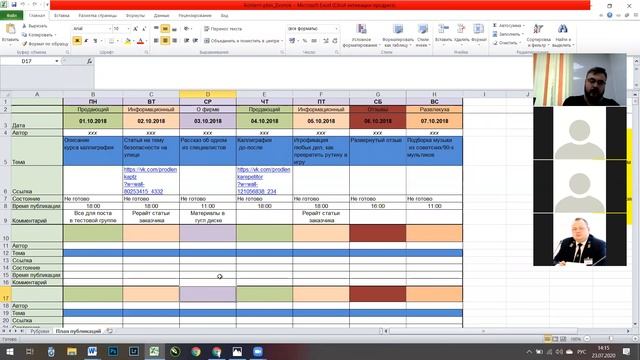Align text to the right
This screenshot has width=640, height=360.
tap(174, 40)
